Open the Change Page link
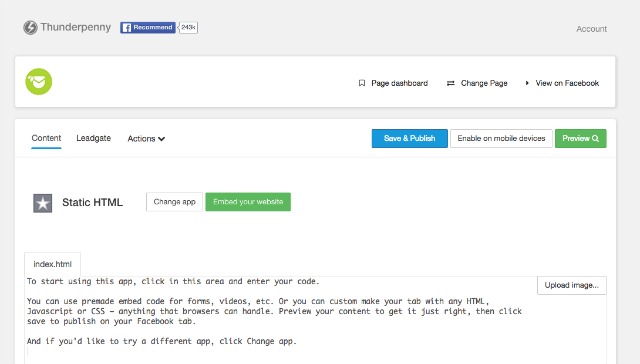This screenshot has width=640, height=364. (x=484, y=83)
